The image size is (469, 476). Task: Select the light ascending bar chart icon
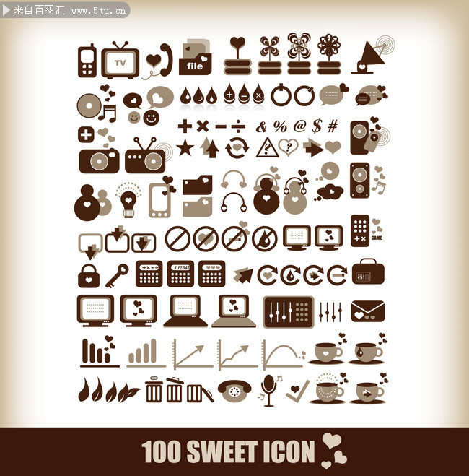tap(146, 353)
